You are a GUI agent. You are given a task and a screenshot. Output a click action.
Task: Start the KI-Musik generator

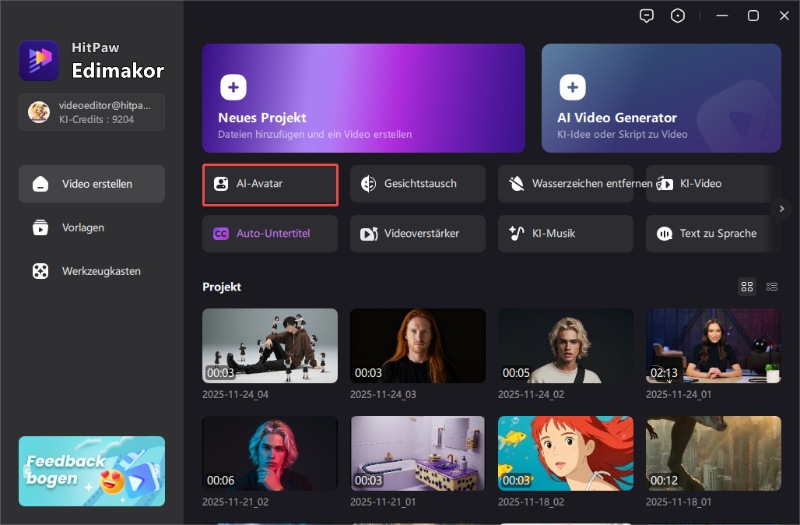pyautogui.click(x=566, y=234)
